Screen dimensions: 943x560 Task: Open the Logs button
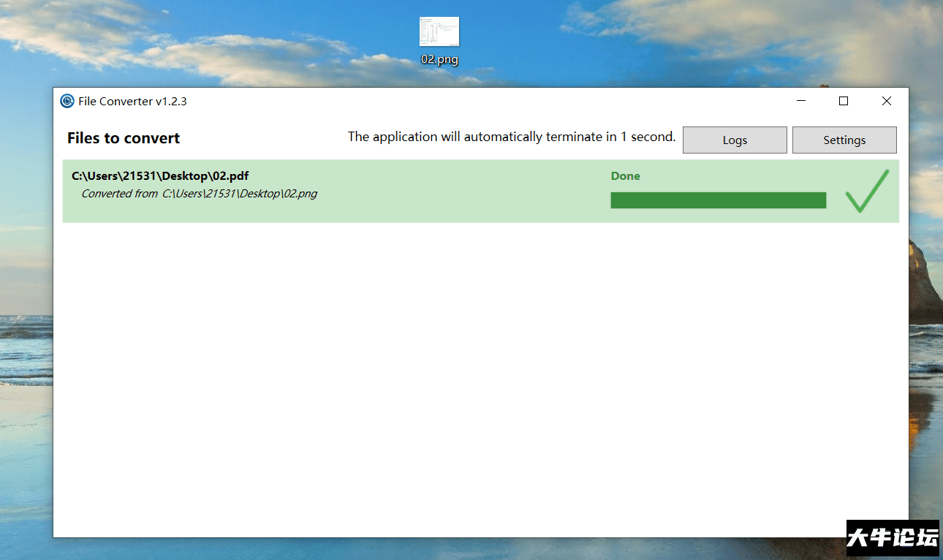735,140
